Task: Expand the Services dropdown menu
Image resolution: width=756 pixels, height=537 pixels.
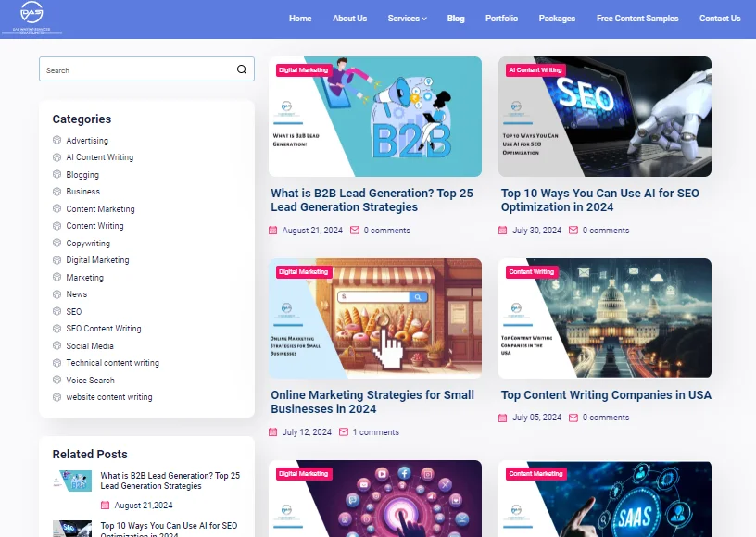Action: coord(407,19)
